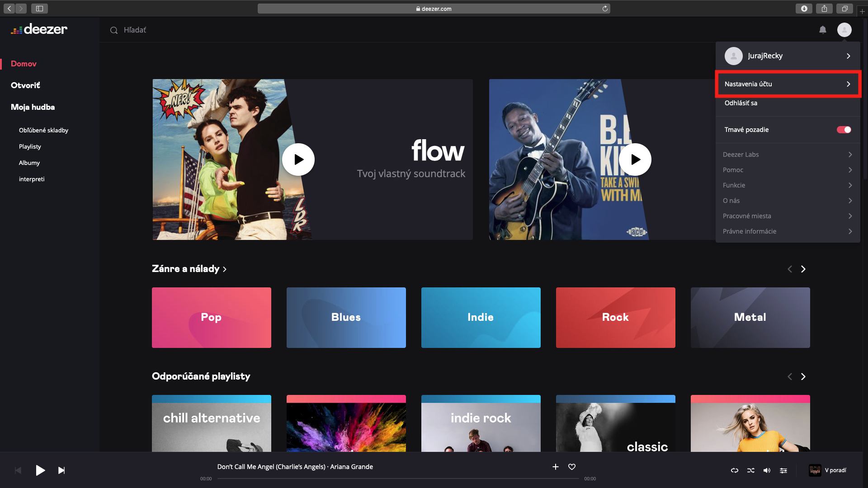
Task: Open the classic playlist
Action: click(x=616, y=423)
